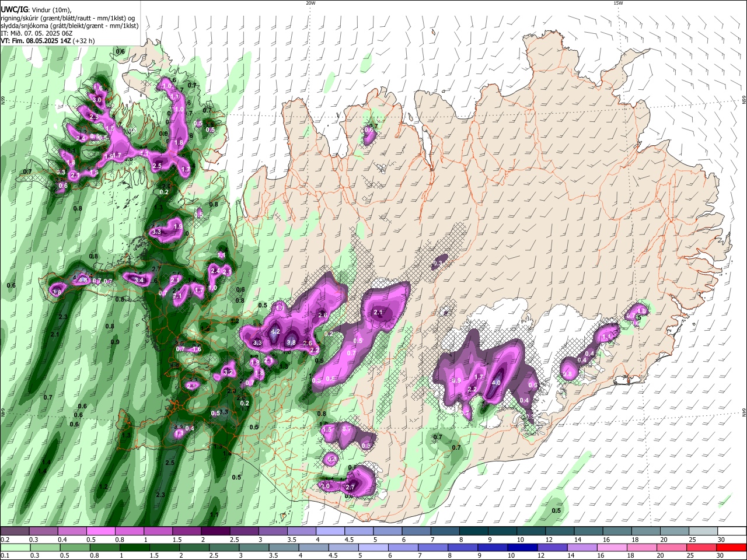Click the initial time 'IT: Mið. 07. 05. 2025 06Z'

(37, 33)
